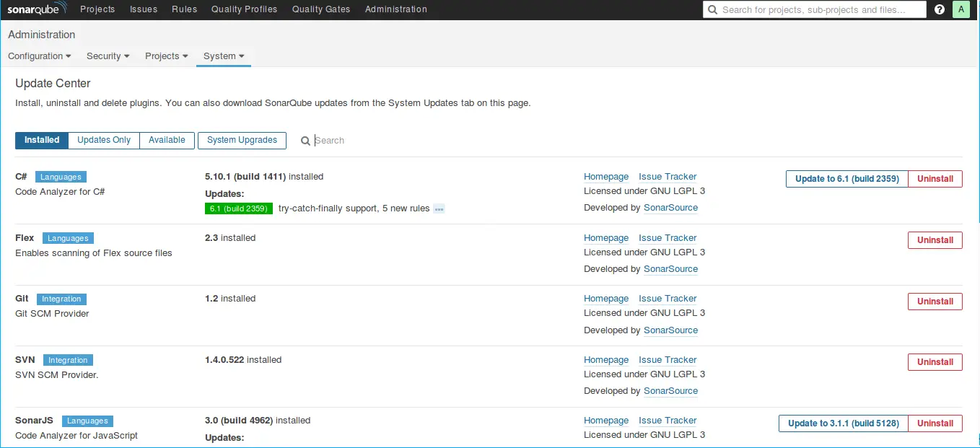Uninstall the SonarJS plugin
Image resolution: width=980 pixels, height=448 pixels.
[935, 423]
